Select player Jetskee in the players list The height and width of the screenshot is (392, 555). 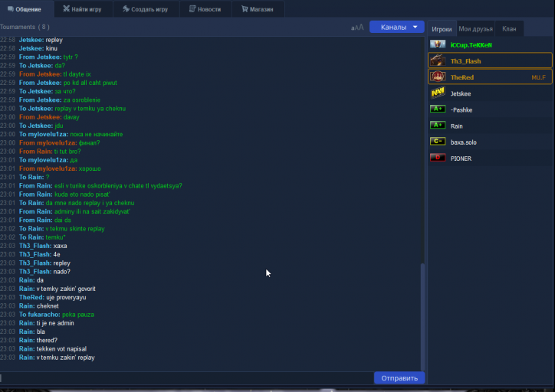[x=490, y=93]
